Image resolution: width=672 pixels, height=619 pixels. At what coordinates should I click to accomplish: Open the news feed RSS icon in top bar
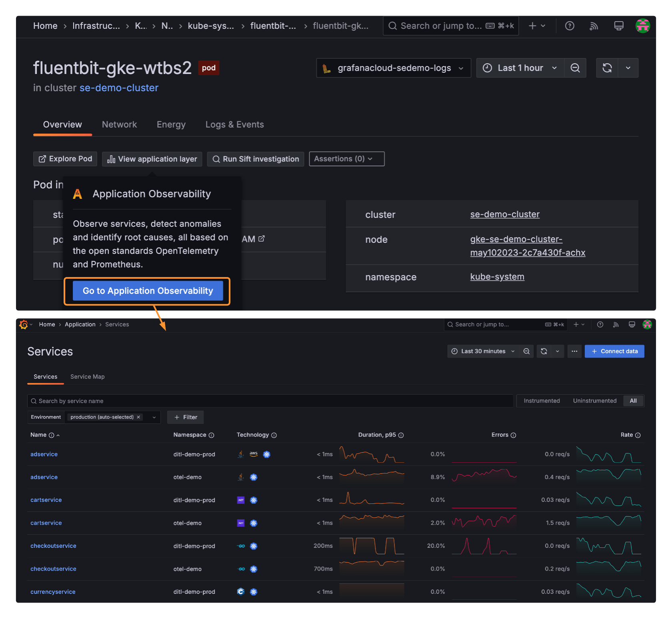pyautogui.click(x=594, y=26)
